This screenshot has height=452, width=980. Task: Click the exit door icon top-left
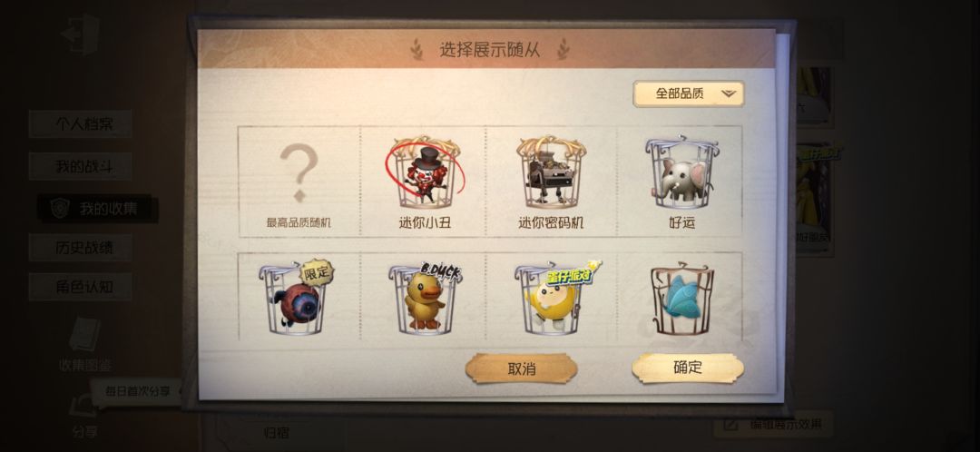[x=81, y=34]
